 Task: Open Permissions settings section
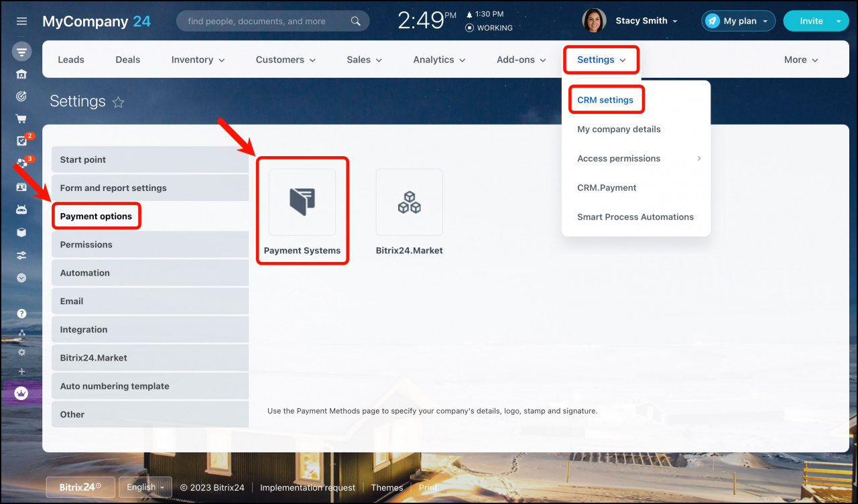tap(150, 245)
